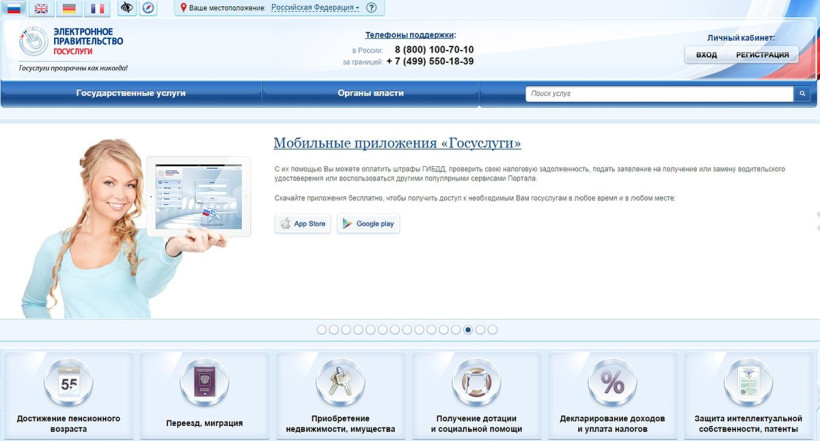
Task: Enable visually impaired mode eye icon
Action: point(127,8)
